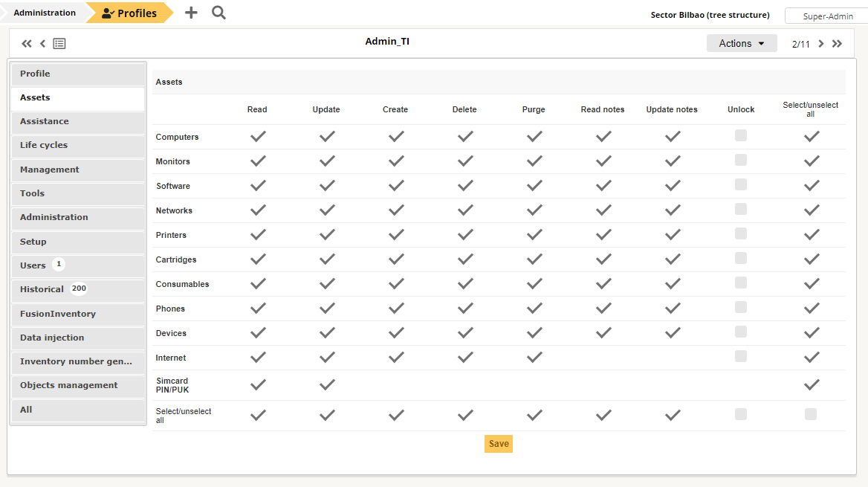This screenshot has height=487, width=868.
Task: Open the records list via the list icon
Action: coord(59,43)
